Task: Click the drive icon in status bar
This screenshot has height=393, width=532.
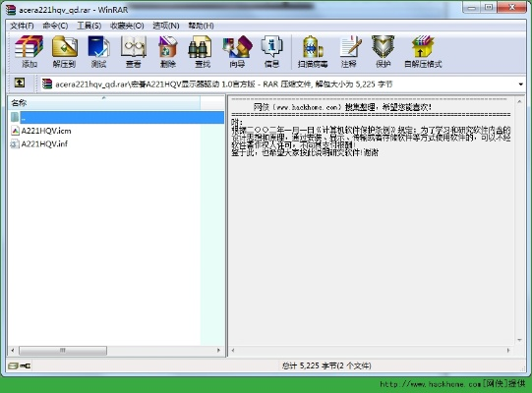Action: pyautogui.click(x=13, y=365)
